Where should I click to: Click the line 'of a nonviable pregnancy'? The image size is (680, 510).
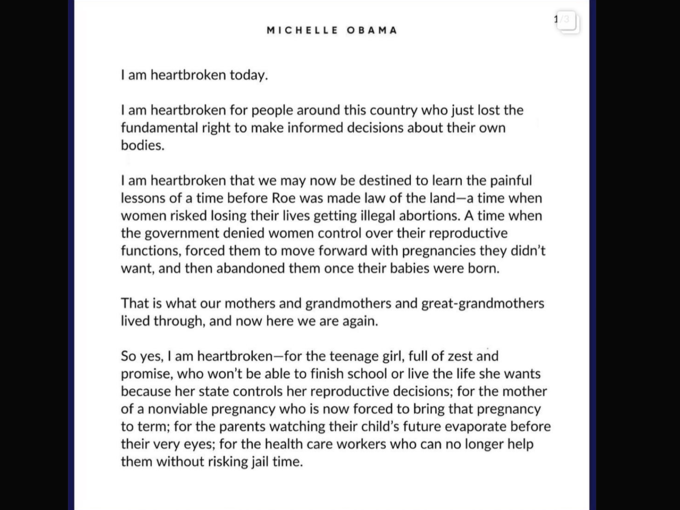click(x=331, y=409)
